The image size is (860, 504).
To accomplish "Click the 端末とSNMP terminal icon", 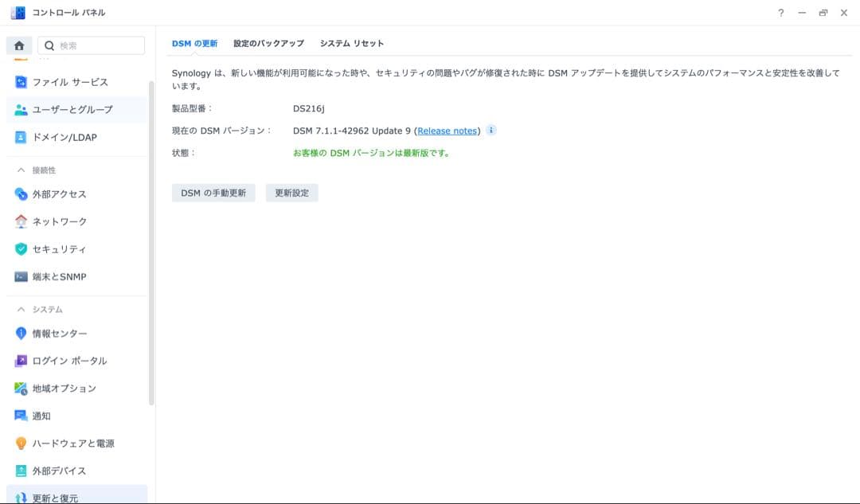I will [21, 277].
